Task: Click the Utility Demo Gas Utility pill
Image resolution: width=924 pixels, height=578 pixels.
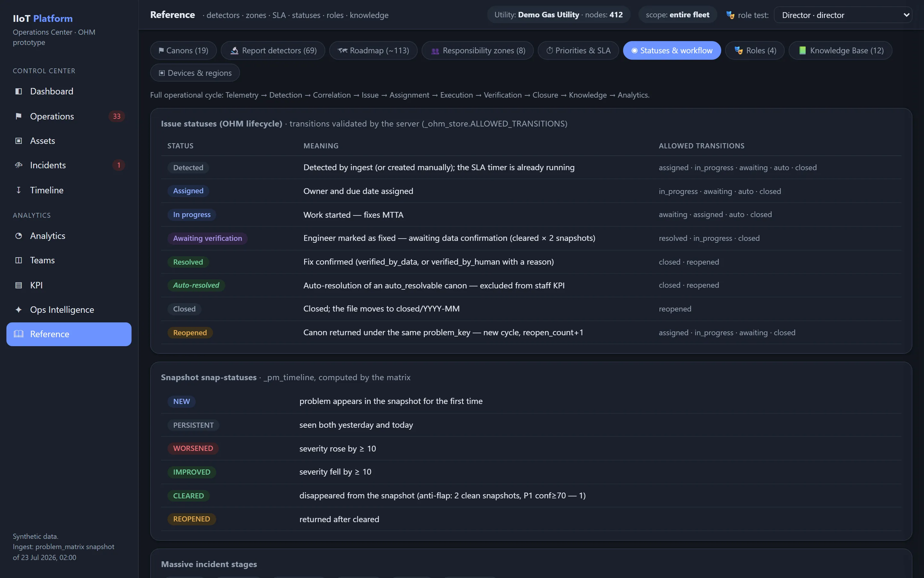Action: pyautogui.click(x=559, y=15)
